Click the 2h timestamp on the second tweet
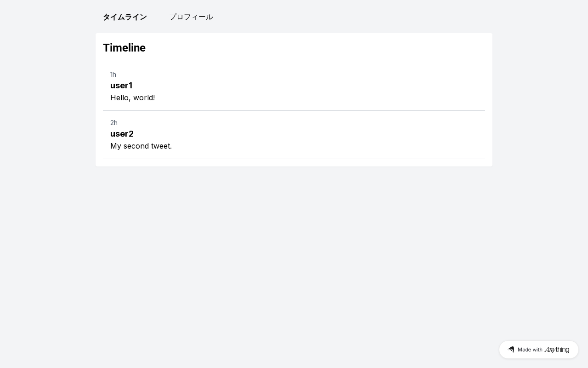Viewport: 588px width, 368px height. point(114,123)
